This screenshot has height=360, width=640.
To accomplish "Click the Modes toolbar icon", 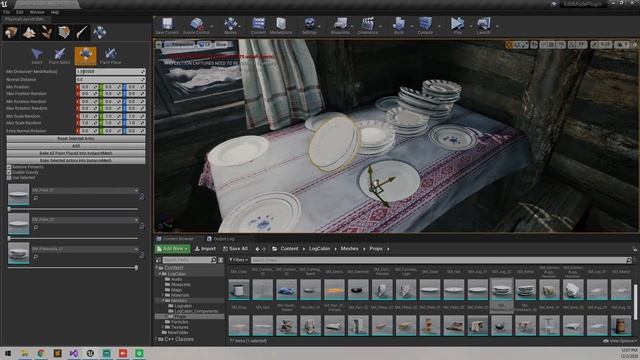I will pos(230,25).
